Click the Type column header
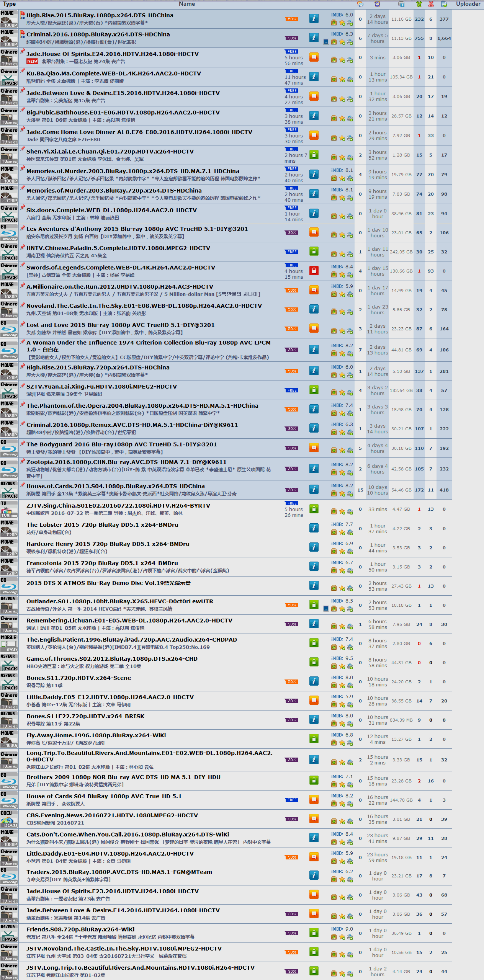This screenshot has width=484, height=980. (9, 4)
